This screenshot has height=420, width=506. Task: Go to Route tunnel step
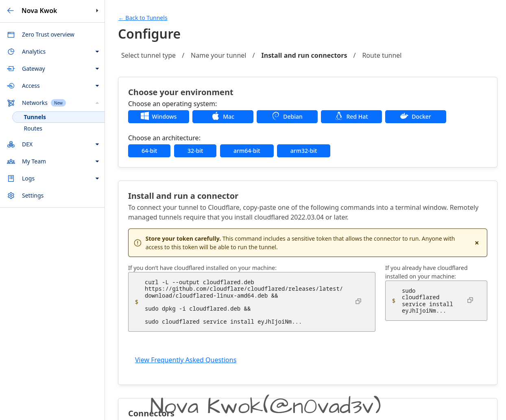coord(382,55)
